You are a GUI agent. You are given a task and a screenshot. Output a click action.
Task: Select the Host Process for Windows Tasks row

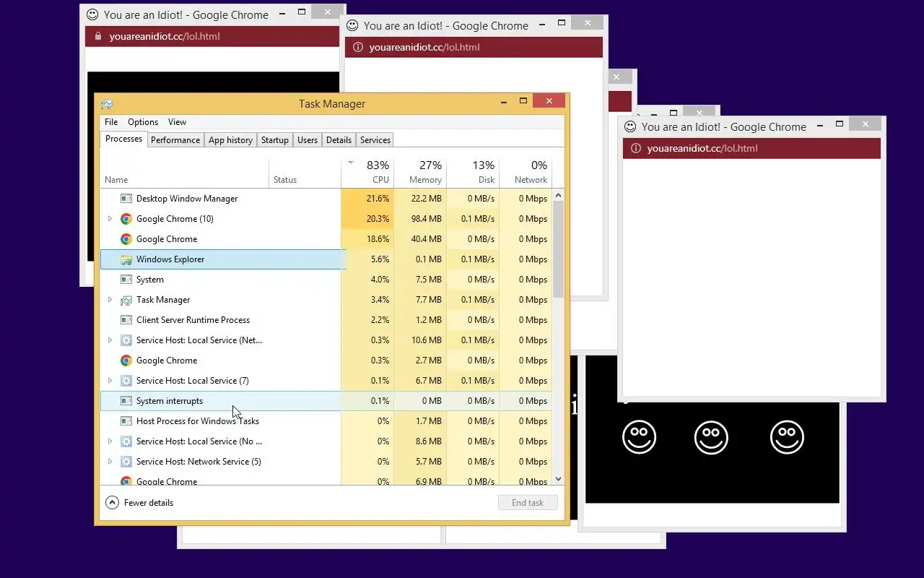point(326,421)
